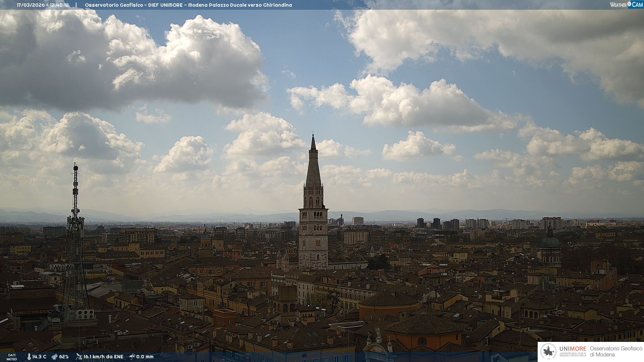
Task: Click the green church dome on right
Action: pos(550,241)
